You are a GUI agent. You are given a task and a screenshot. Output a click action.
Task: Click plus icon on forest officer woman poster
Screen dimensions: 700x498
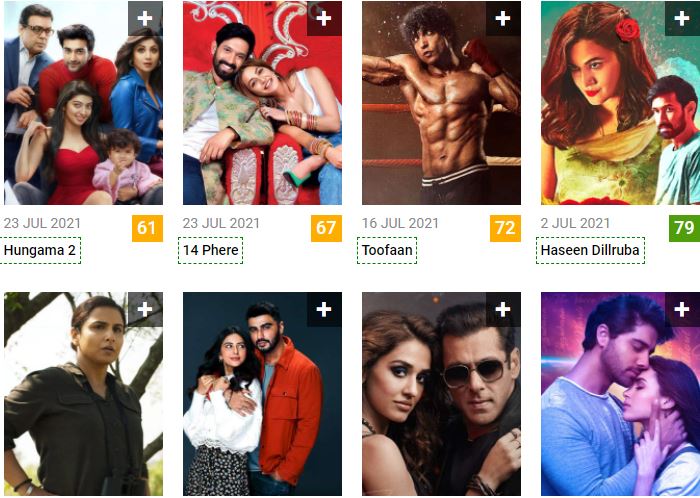pyautogui.click(x=145, y=309)
